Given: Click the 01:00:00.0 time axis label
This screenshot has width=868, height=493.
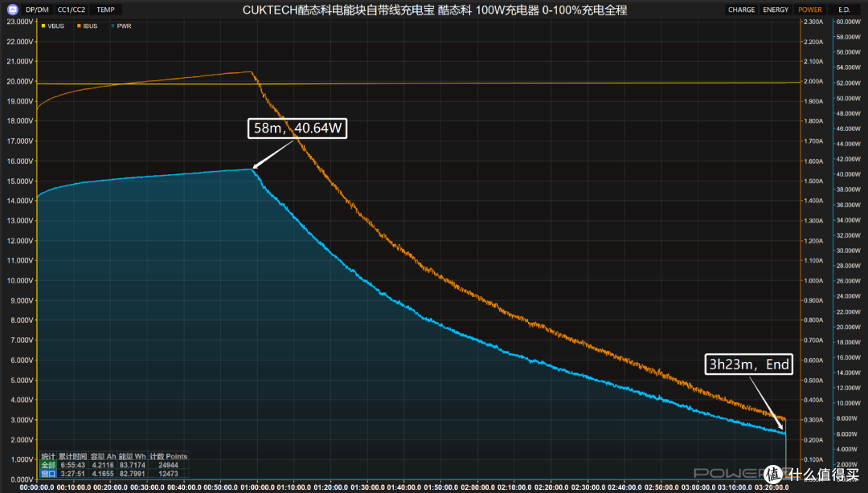Looking at the screenshot, I should click(257, 487).
